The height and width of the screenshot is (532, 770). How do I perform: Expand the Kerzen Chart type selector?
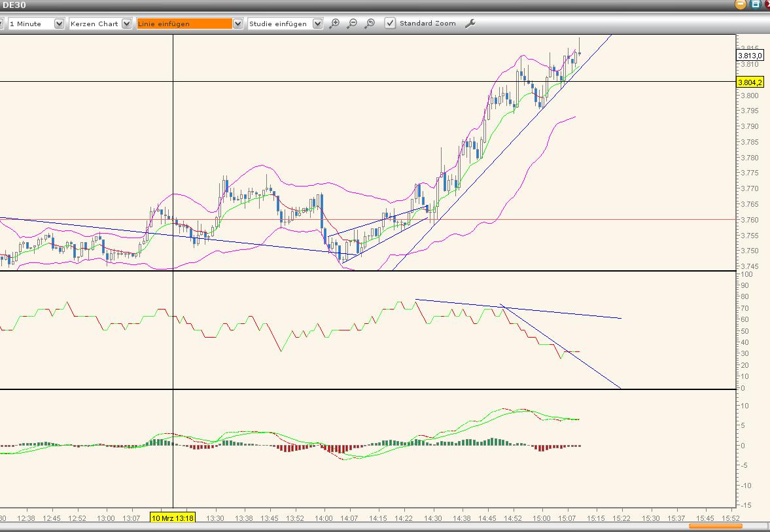[x=125, y=23]
